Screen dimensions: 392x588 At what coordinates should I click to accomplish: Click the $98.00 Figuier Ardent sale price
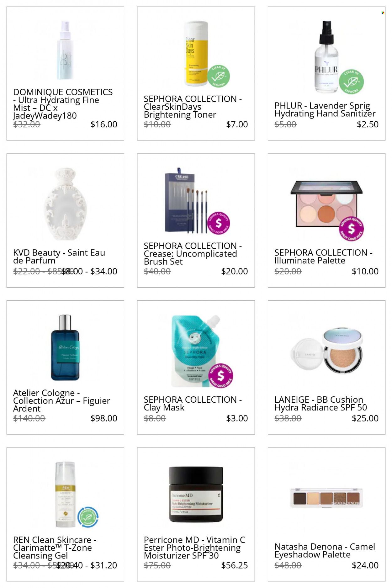click(x=104, y=418)
